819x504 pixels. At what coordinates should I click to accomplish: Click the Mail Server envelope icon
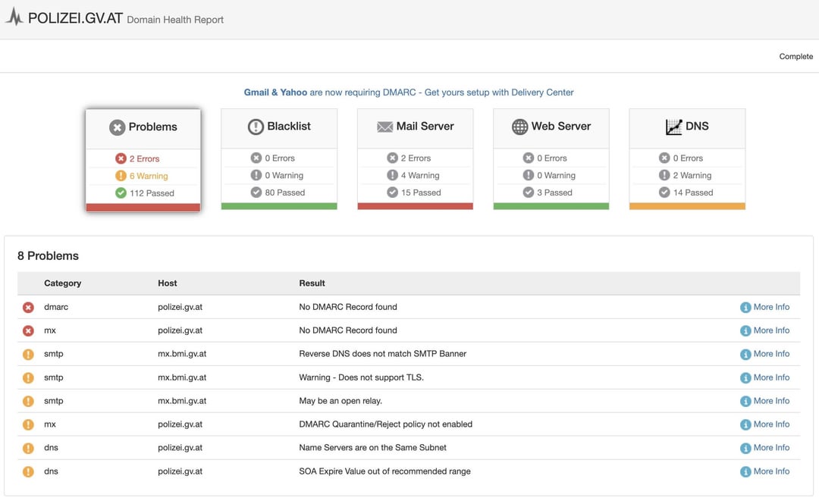(x=385, y=127)
